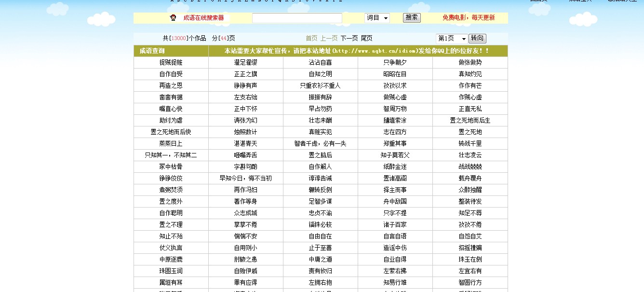Click the idiom 嘴直心快
The width and height of the screenshot is (644, 292).
pos(171,109)
